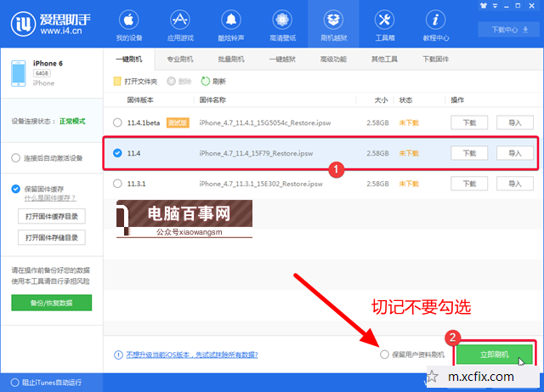The height and width of the screenshot is (392, 544).
Task: Open 不想升级当前iOS版本 link
Action: click(x=192, y=355)
